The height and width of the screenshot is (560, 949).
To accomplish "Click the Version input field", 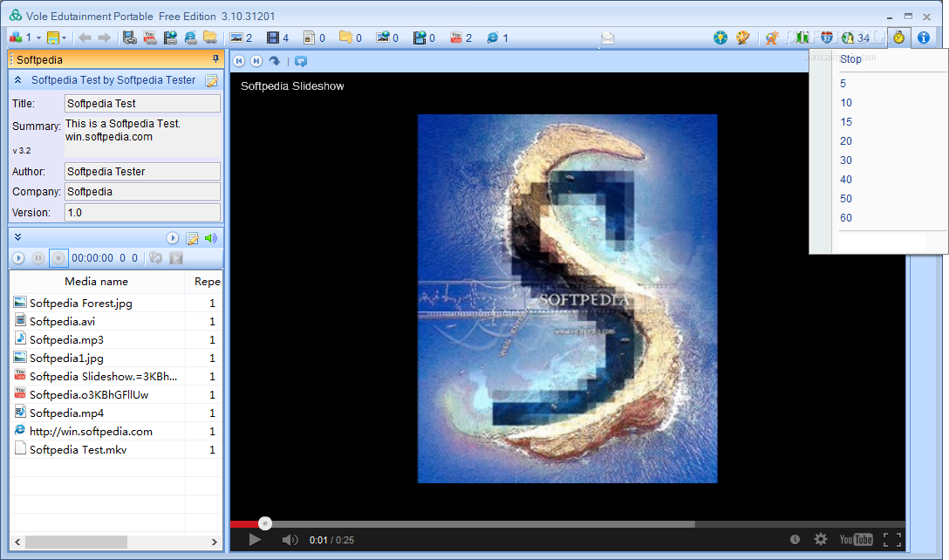I will 142,213.
